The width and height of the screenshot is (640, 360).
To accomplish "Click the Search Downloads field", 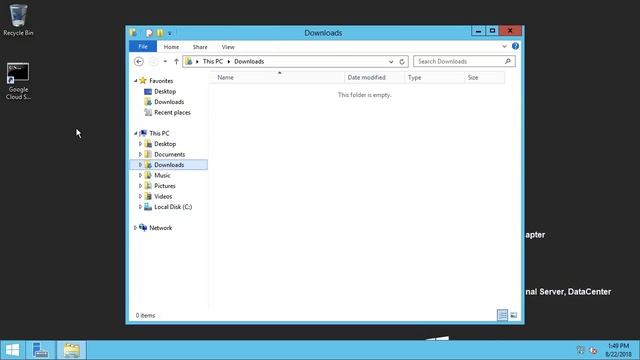I will (x=464, y=61).
